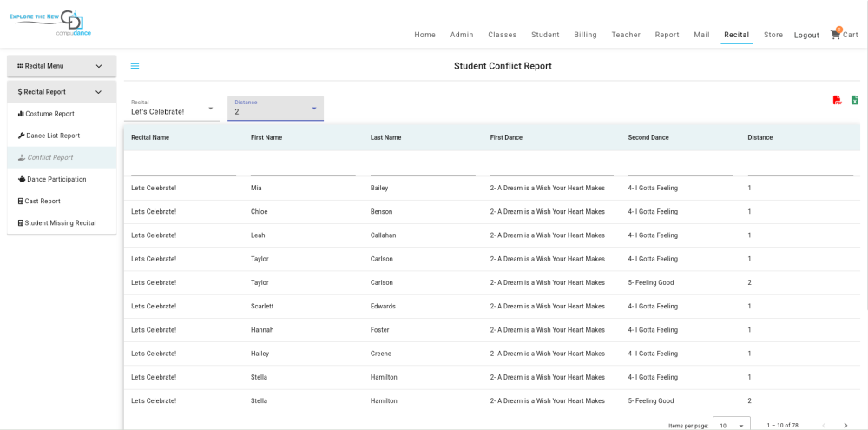Focus the First Dance filter field

click(551, 169)
